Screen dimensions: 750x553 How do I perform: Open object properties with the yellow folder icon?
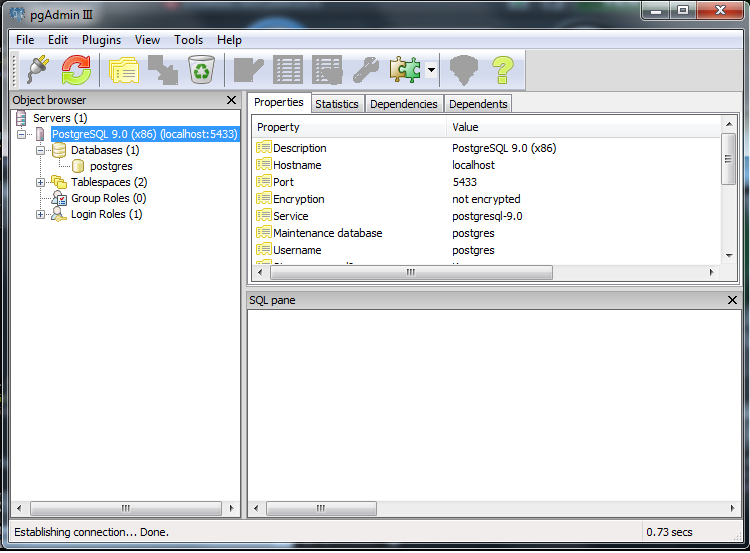pos(124,70)
